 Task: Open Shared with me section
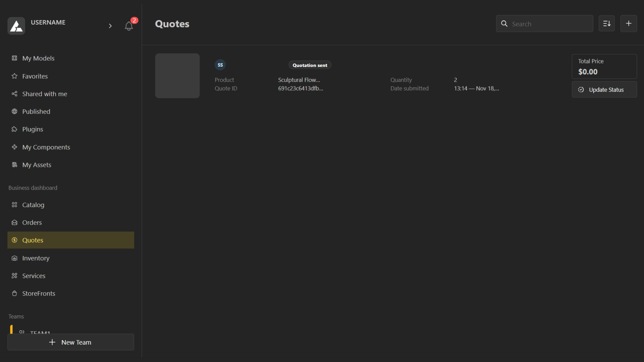tap(44, 94)
